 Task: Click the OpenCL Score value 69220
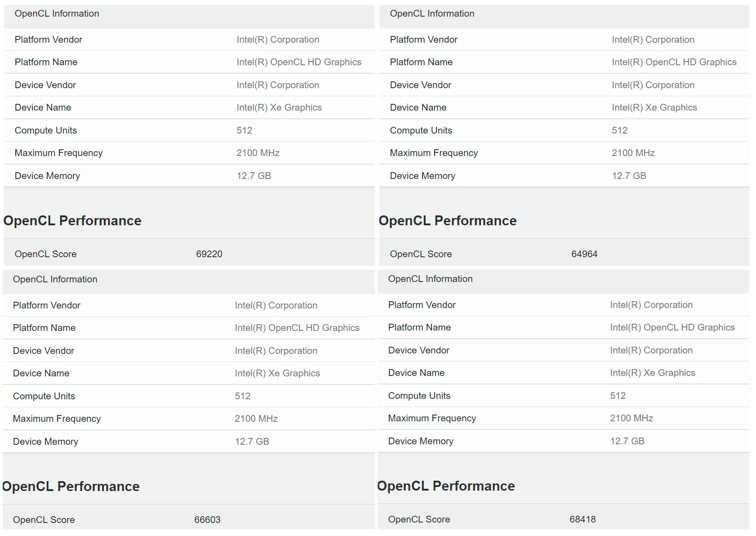tap(209, 254)
